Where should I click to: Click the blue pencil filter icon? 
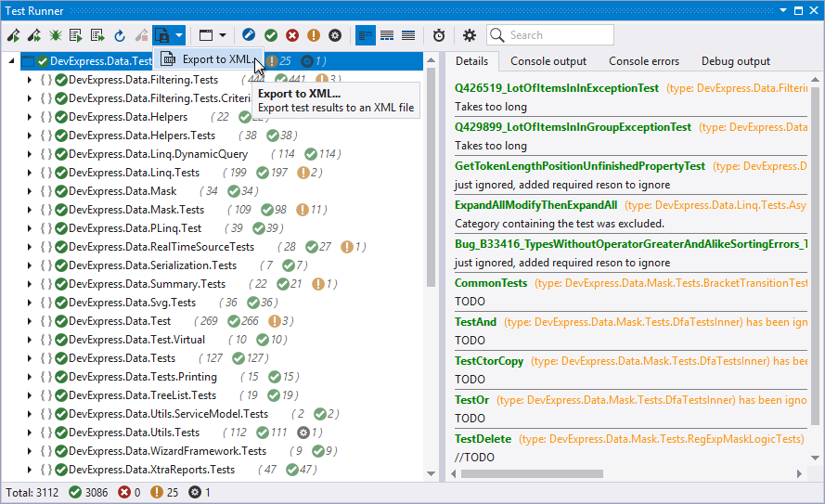pos(249,35)
